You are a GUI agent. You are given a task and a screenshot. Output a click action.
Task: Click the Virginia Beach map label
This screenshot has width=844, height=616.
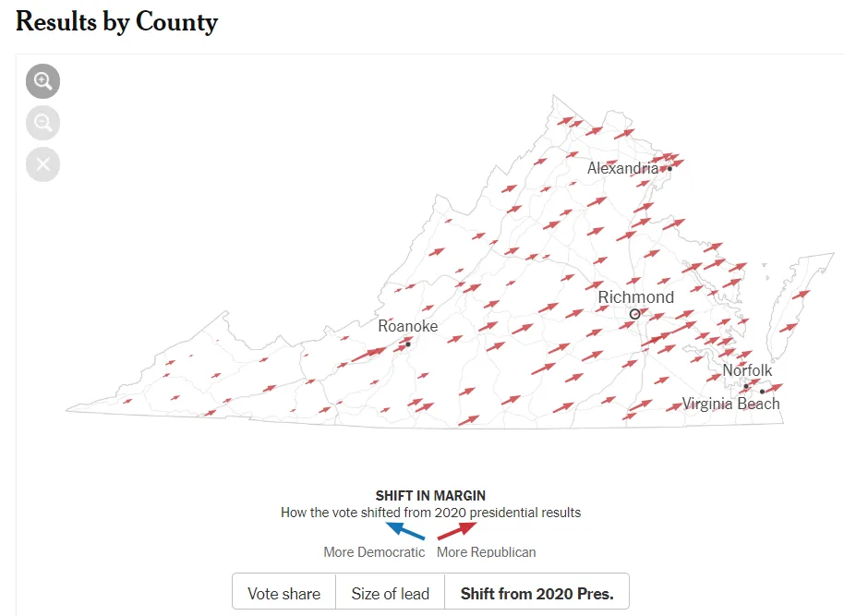point(730,404)
